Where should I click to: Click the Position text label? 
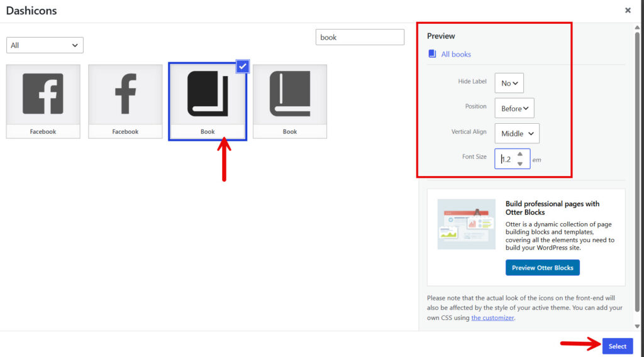[x=475, y=106]
